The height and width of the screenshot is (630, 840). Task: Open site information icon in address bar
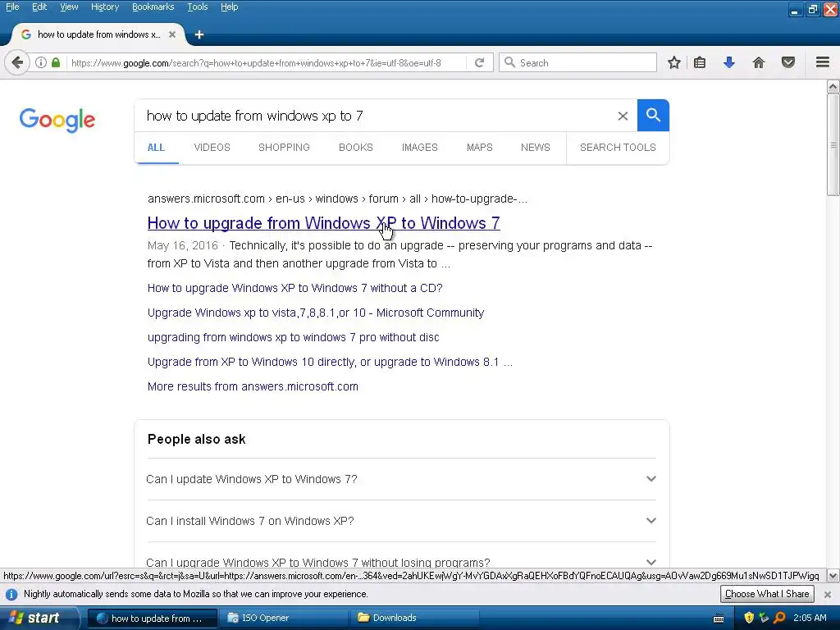(x=41, y=62)
